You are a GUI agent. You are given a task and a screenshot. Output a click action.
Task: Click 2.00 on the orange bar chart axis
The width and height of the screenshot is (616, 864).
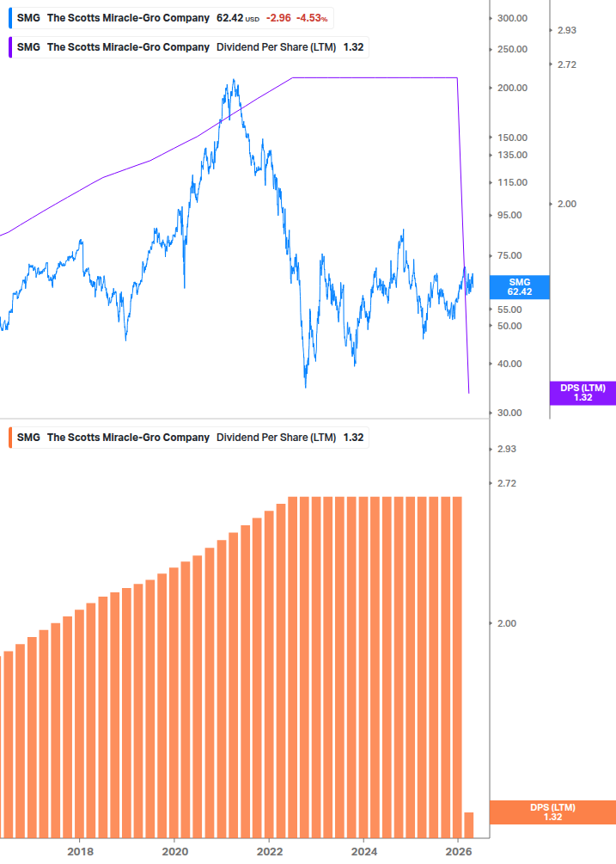point(507,623)
